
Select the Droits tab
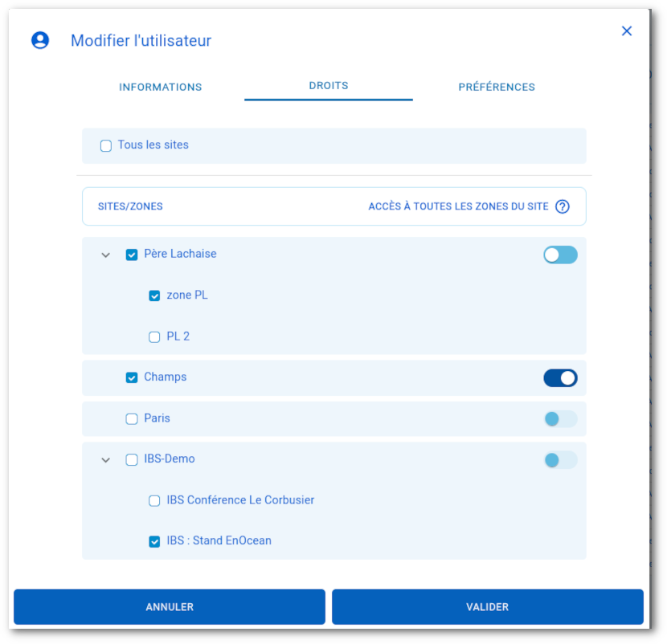(329, 85)
